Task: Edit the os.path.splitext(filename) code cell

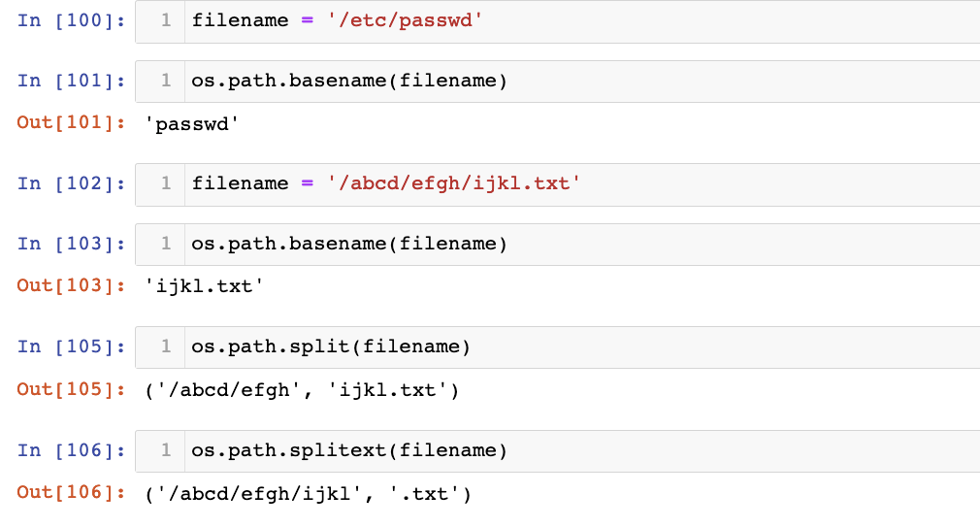Action: [x=582, y=450]
